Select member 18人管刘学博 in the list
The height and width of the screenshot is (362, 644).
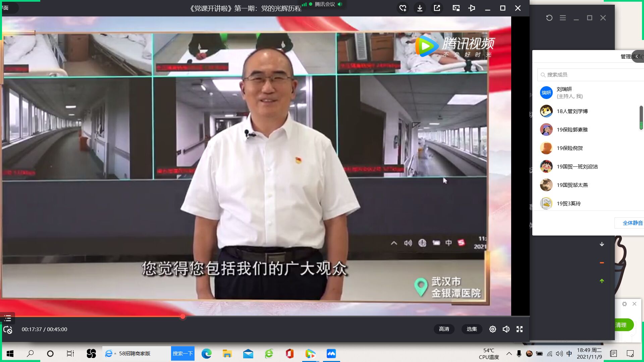point(572,111)
